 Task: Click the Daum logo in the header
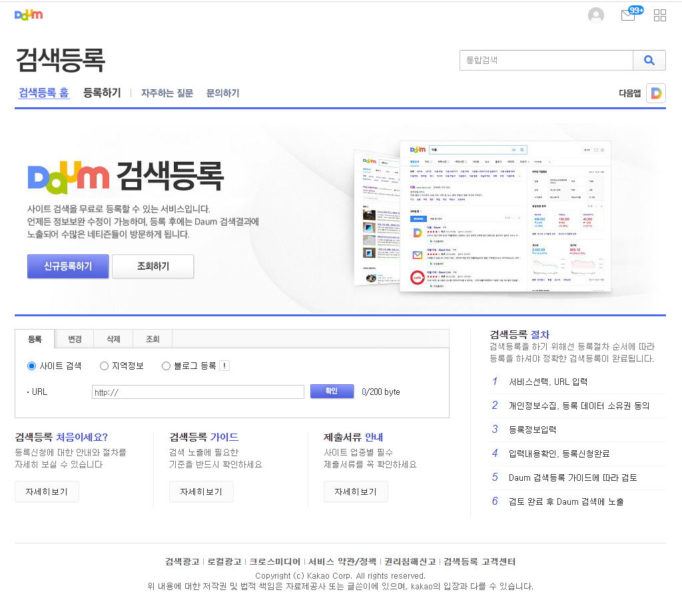click(29, 15)
